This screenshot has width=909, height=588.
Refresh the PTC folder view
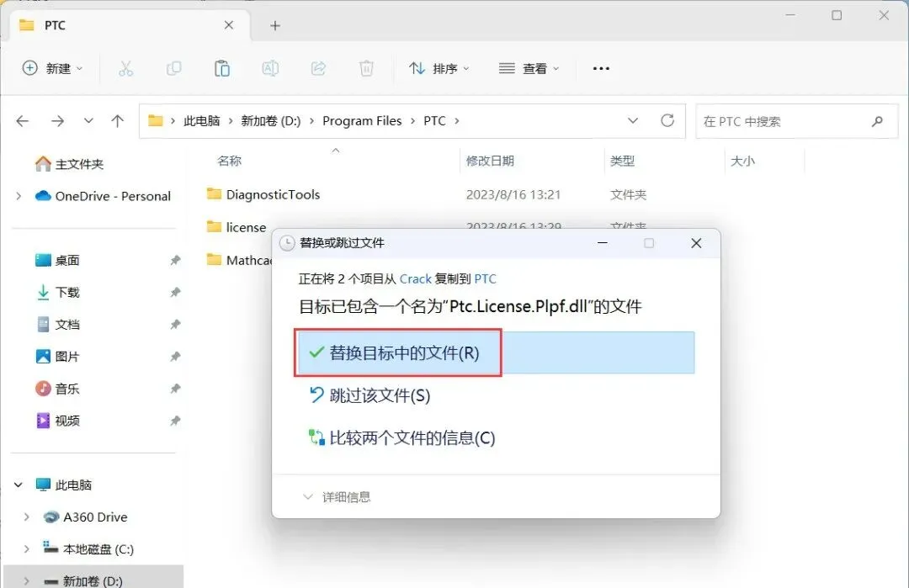point(667,120)
